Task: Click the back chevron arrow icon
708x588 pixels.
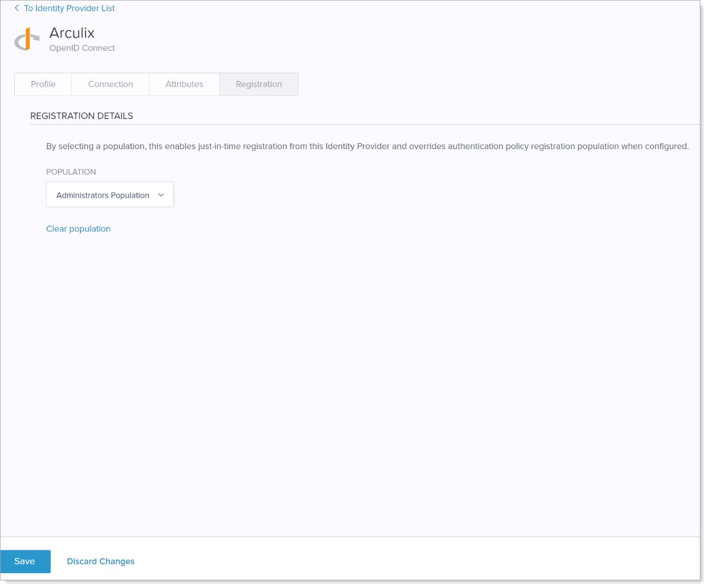Action: tap(17, 8)
